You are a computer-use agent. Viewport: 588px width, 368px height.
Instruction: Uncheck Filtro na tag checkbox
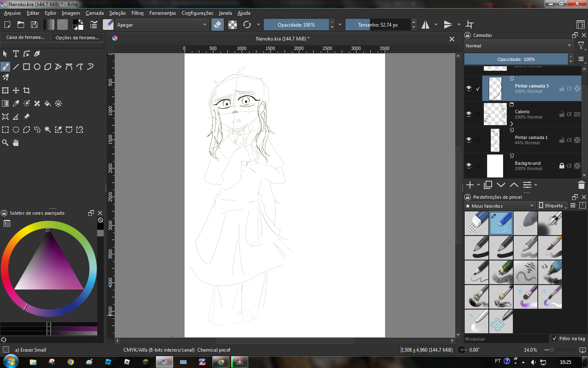[554, 339]
